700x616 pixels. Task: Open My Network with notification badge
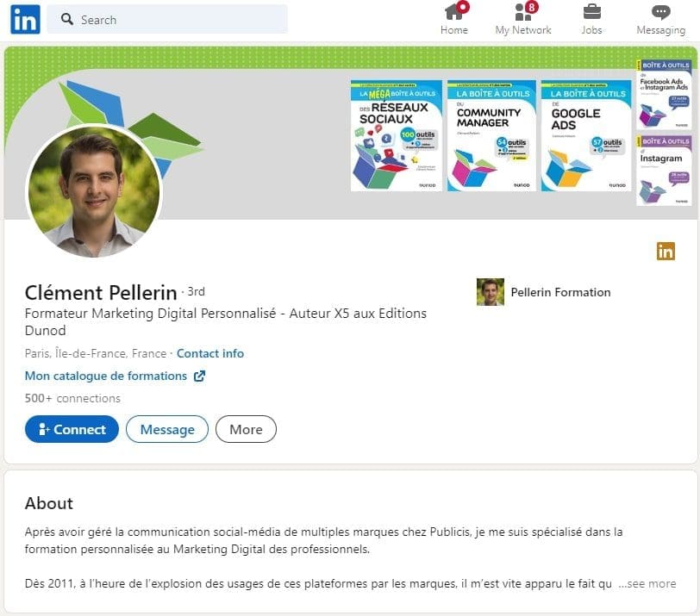pos(523,12)
